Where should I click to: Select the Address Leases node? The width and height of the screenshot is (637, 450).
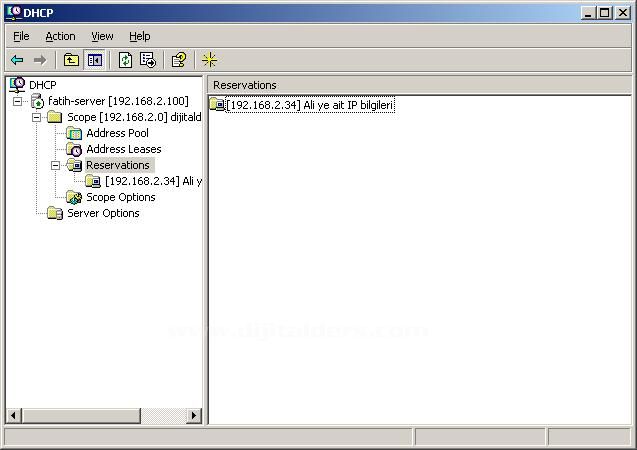tap(123, 149)
